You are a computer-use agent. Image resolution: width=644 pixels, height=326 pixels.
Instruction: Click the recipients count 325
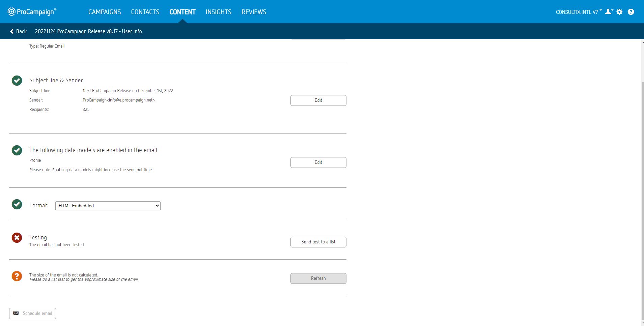tap(86, 110)
